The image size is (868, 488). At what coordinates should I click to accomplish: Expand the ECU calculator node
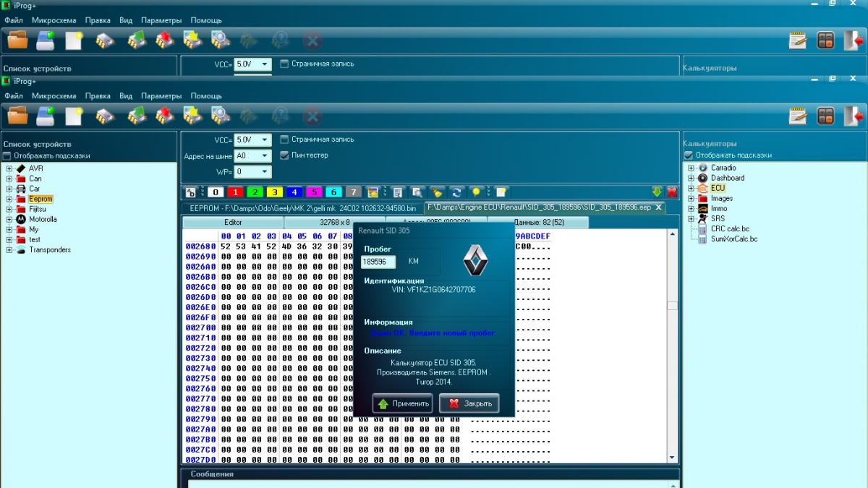tap(691, 188)
